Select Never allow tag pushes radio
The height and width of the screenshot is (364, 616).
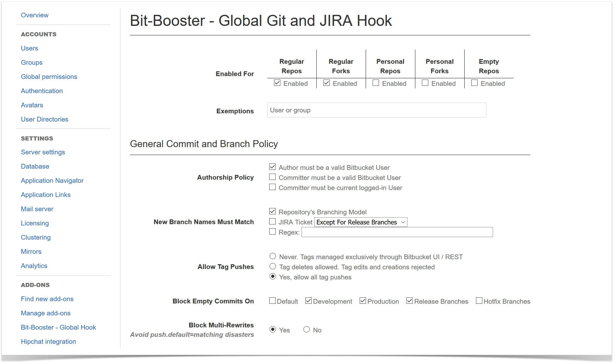click(273, 256)
